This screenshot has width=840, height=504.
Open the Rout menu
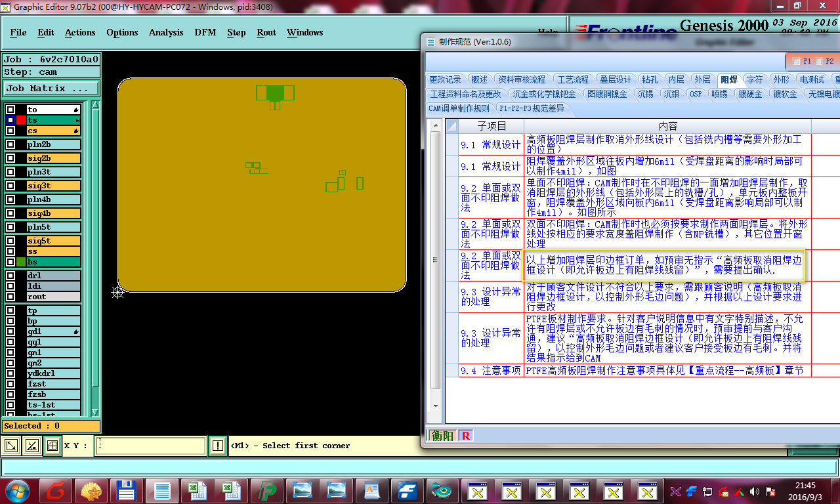tap(266, 32)
